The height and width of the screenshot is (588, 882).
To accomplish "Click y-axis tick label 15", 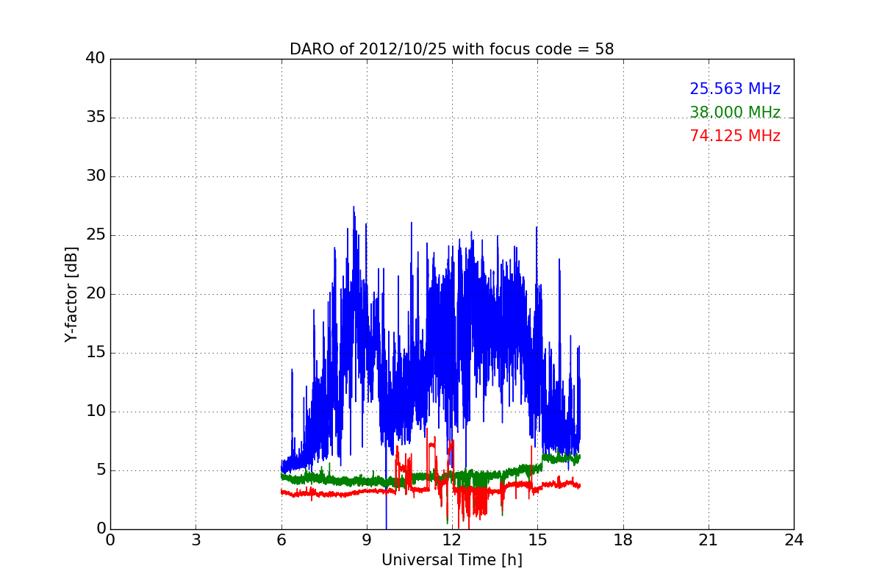I will click(x=96, y=353).
